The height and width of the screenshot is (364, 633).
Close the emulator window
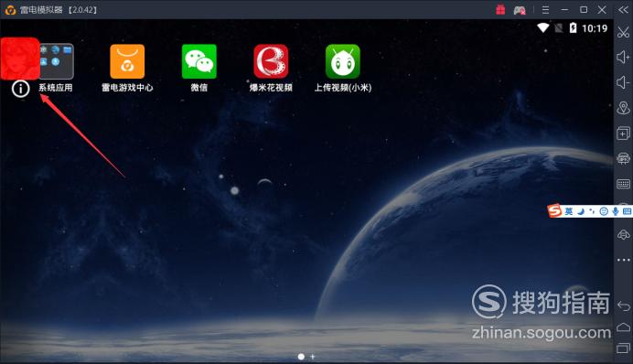tap(602, 10)
